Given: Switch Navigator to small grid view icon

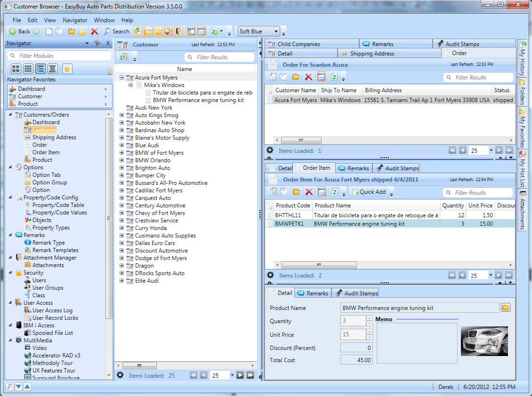Looking at the screenshot, I should [28, 69].
